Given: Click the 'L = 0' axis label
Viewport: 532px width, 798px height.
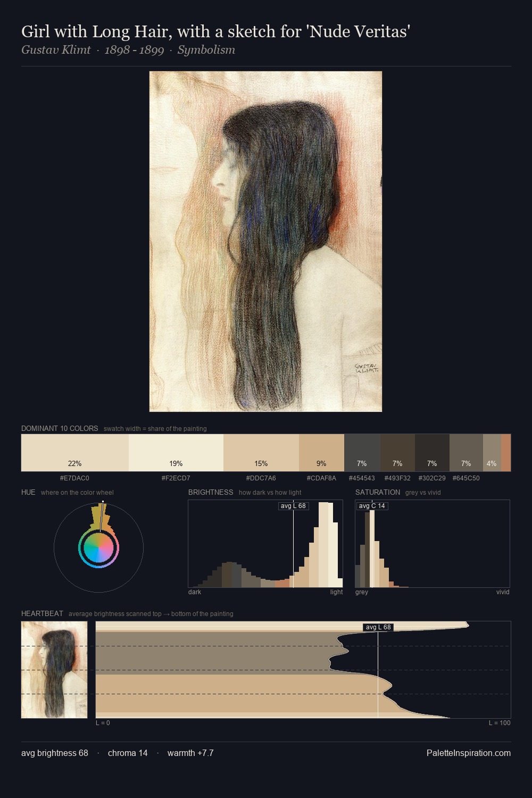Looking at the screenshot, I should coord(103,723).
